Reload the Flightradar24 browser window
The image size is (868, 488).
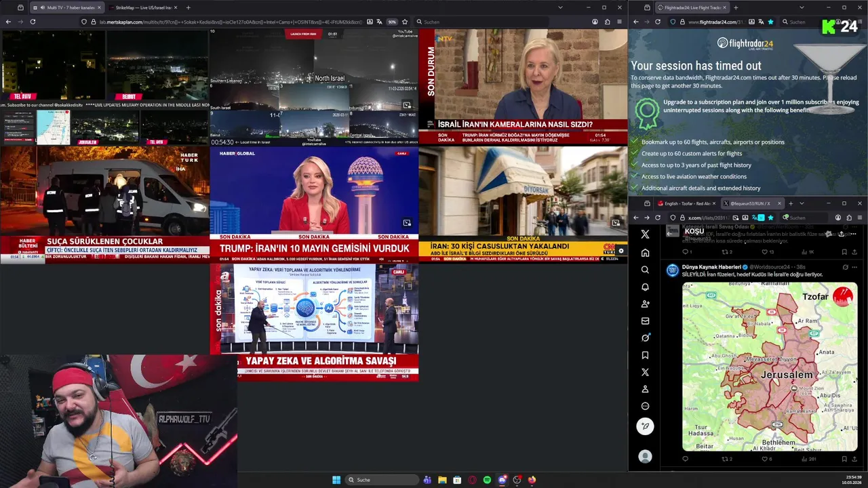[657, 22]
